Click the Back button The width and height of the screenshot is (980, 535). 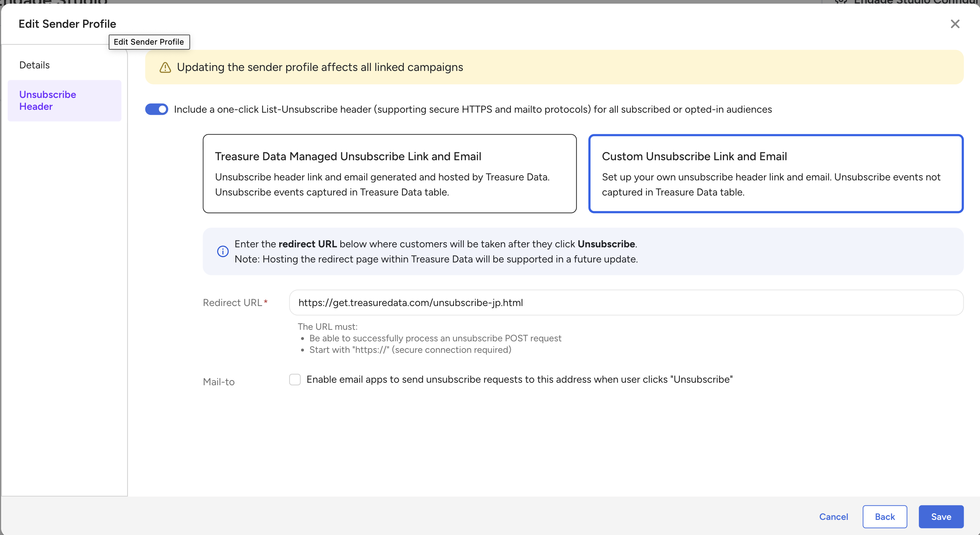pyautogui.click(x=885, y=516)
